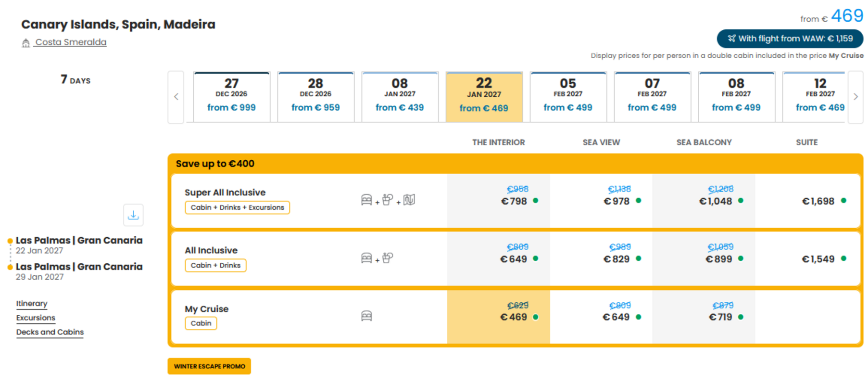Click the excursions map icon in Super All Inclusive
Viewport: 868px width, 385px height.
click(x=409, y=200)
